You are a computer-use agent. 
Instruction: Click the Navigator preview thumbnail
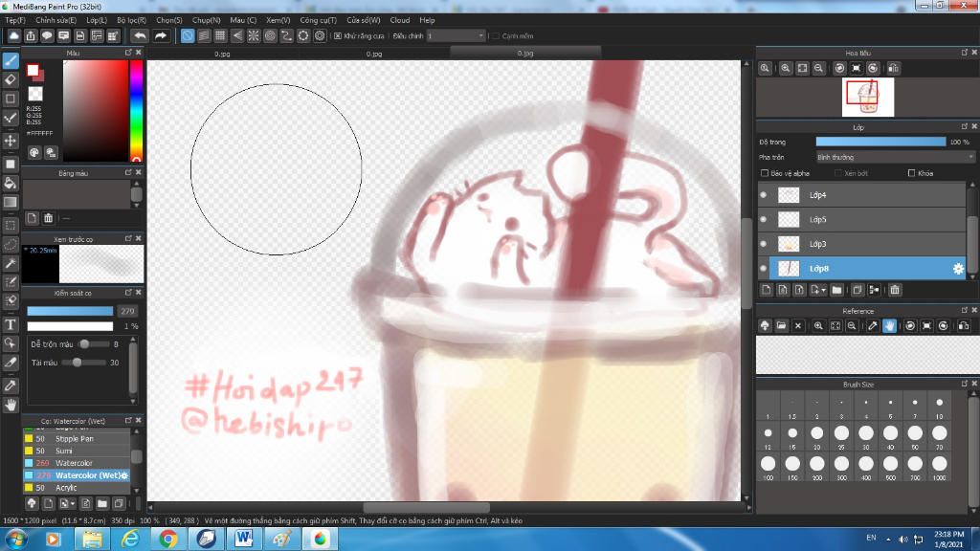tap(868, 97)
